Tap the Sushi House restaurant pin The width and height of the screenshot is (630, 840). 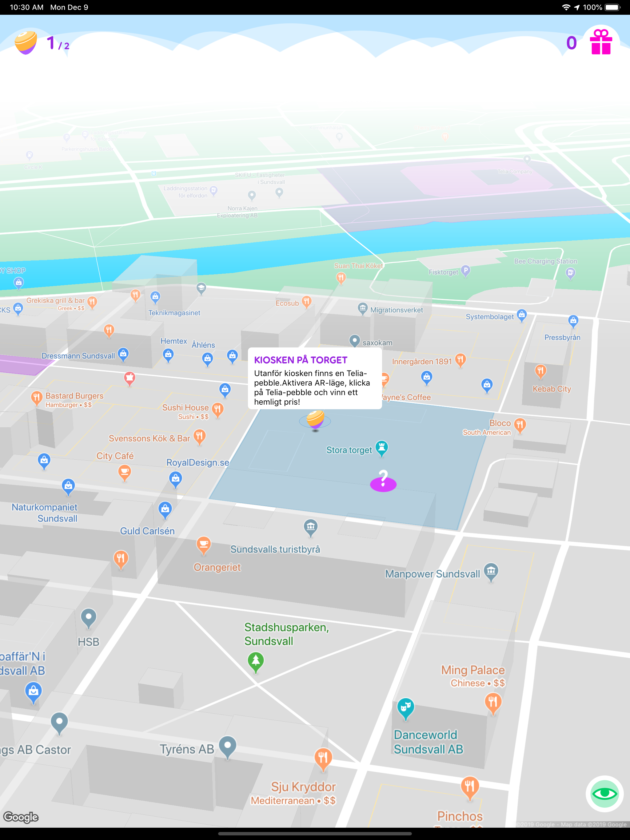[x=217, y=410]
